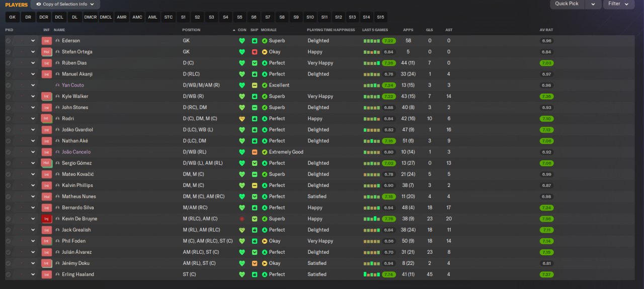Click Mateo Kovačić's Superb morale icon

pyautogui.click(x=265, y=174)
